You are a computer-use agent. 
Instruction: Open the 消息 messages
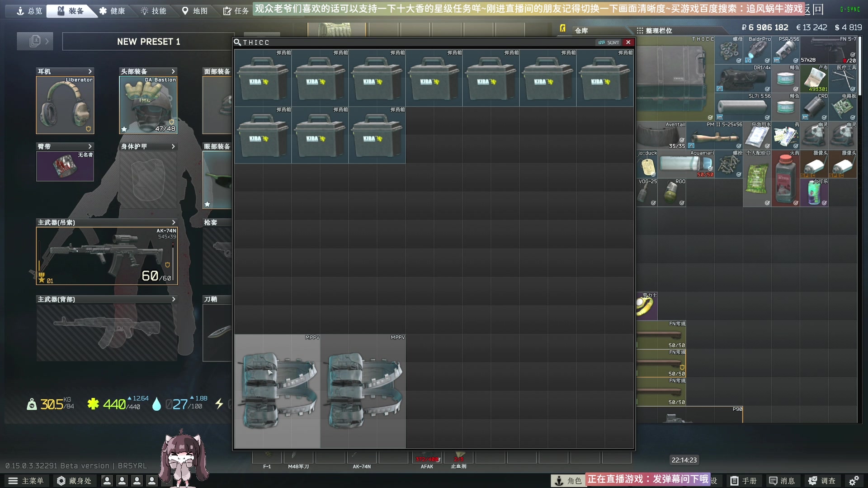(x=782, y=481)
